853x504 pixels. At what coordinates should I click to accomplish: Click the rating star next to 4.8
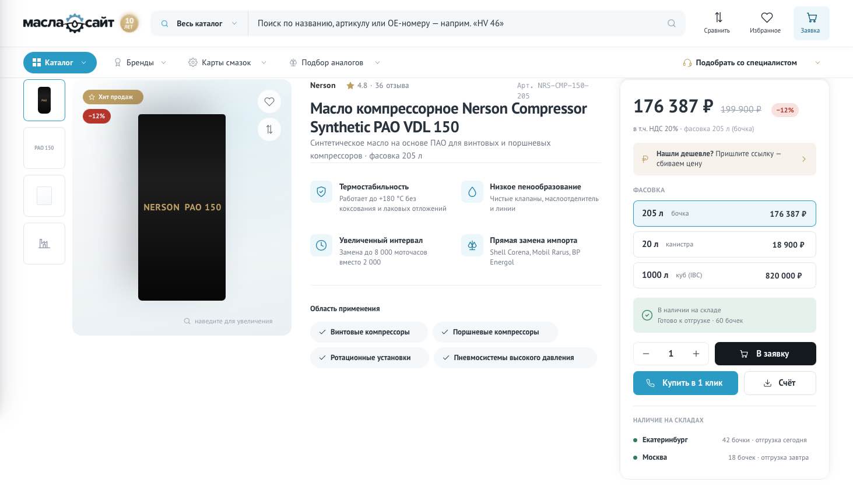(350, 86)
